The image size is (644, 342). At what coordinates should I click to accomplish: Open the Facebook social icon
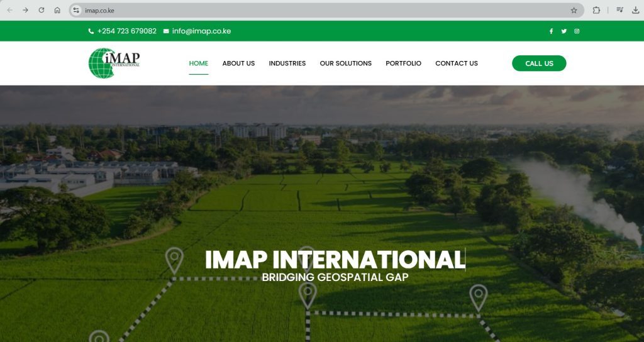click(x=551, y=31)
